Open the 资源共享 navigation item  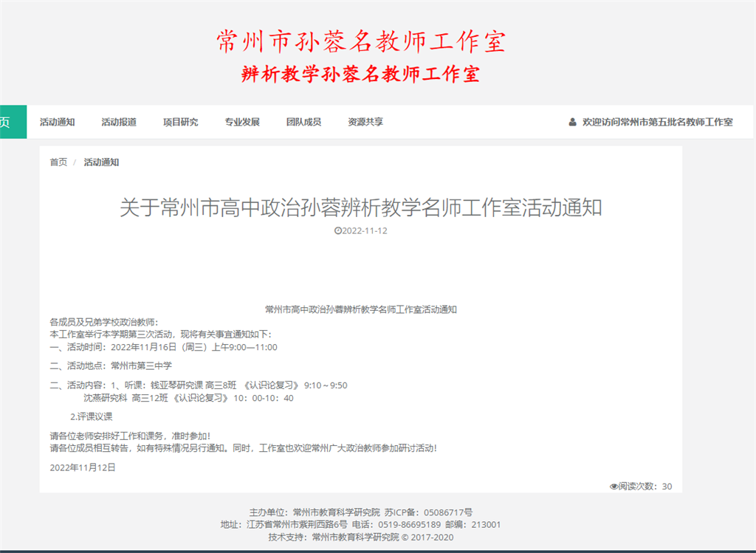tap(365, 123)
